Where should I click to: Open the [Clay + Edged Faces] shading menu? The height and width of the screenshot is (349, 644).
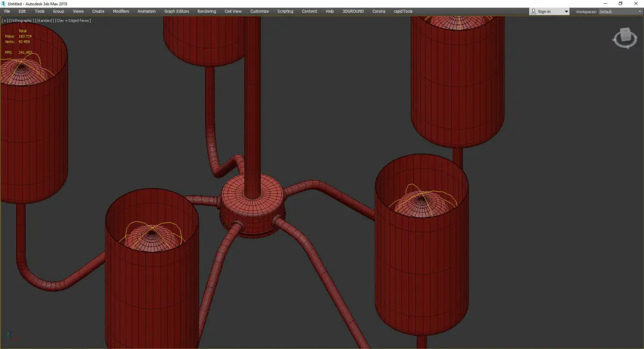pyautogui.click(x=72, y=20)
